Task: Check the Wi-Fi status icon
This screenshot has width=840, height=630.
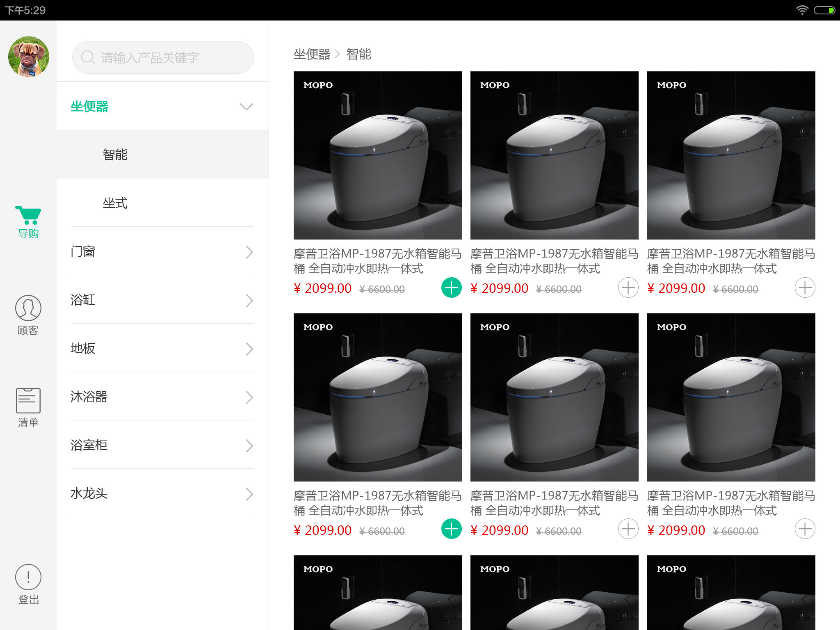Action: click(x=802, y=10)
